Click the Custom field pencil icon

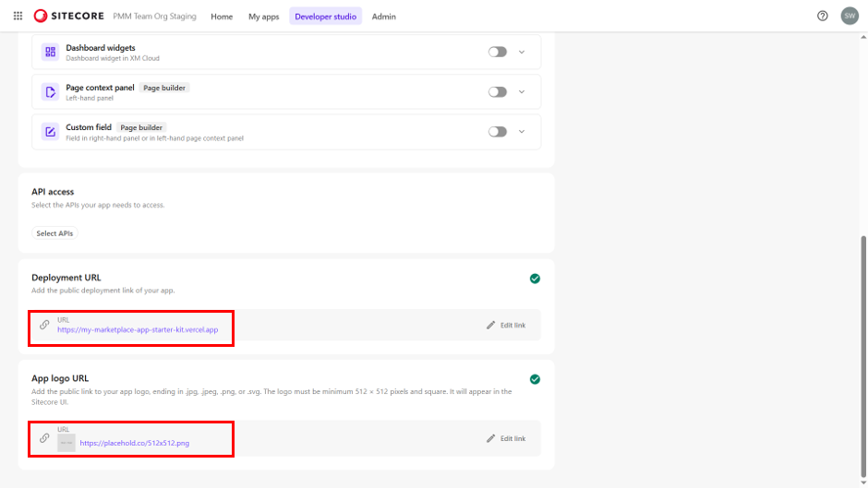[x=51, y=132]
